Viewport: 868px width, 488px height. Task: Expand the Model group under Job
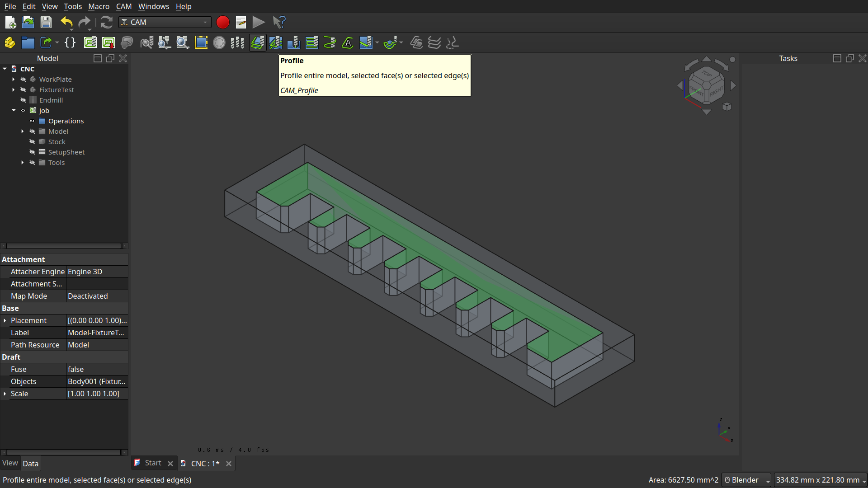click(23, 131)
